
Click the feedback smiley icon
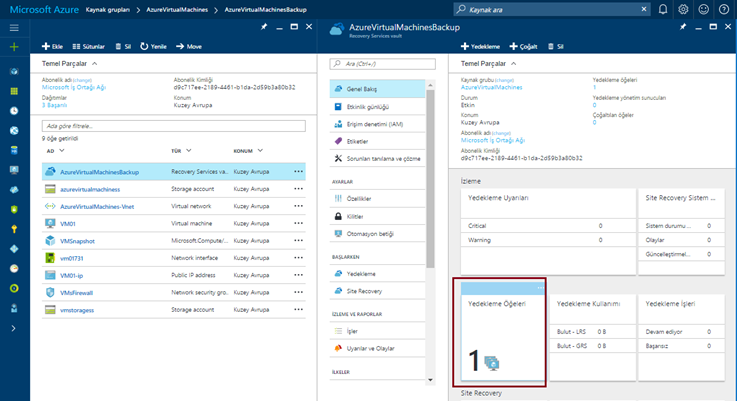click(x=704, y=9)
